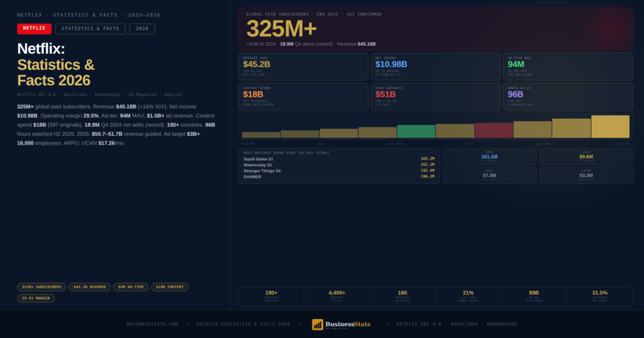Open the 2026 Guidance $51B card
The width and height of the screenshot is (644, 338).
pyautogui.click(x=436, y=97)
